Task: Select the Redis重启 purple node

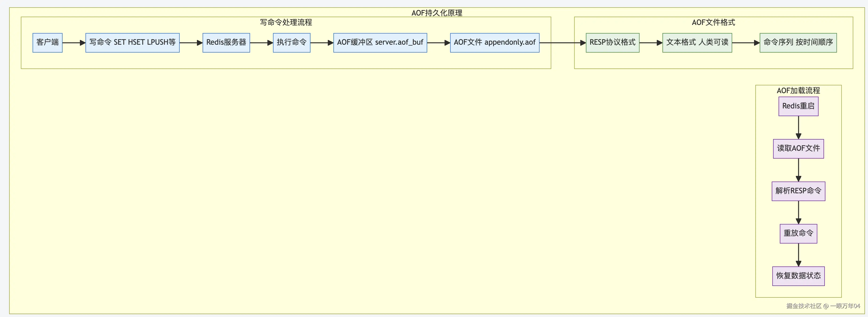Action: coord(798,106)
